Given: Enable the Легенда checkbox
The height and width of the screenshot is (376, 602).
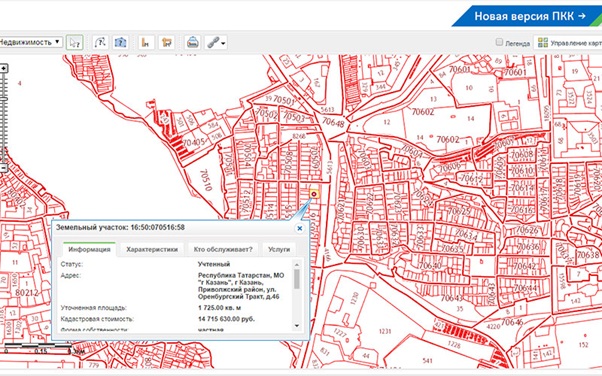Looking at the screenshot, I should tap(499, 42).
